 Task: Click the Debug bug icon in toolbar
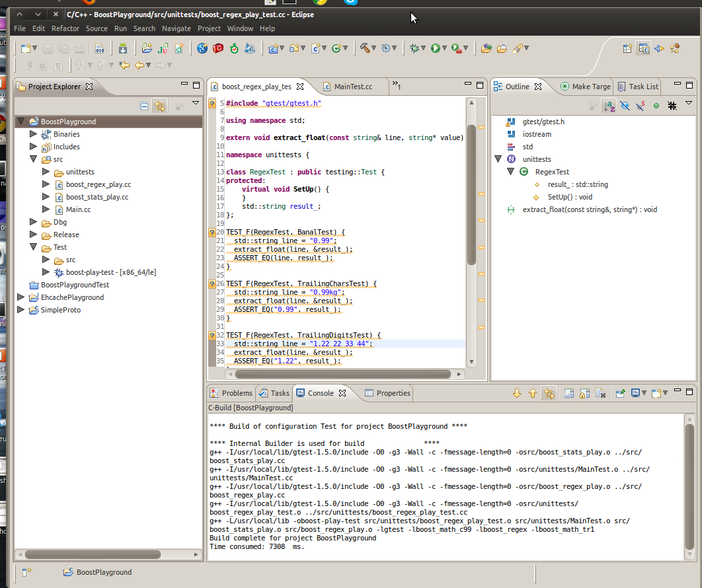point(414,48)
